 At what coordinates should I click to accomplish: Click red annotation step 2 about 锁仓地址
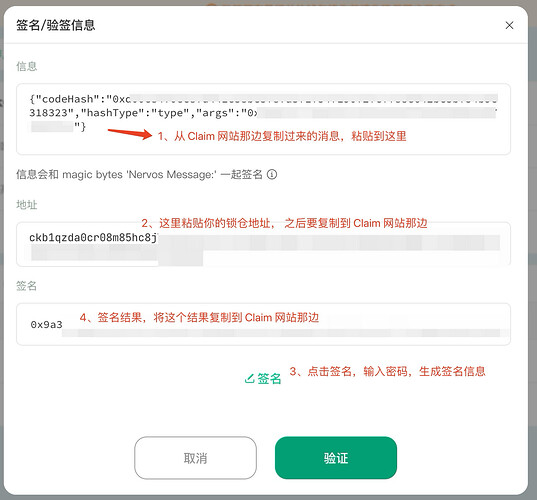(x=284, y=223)
